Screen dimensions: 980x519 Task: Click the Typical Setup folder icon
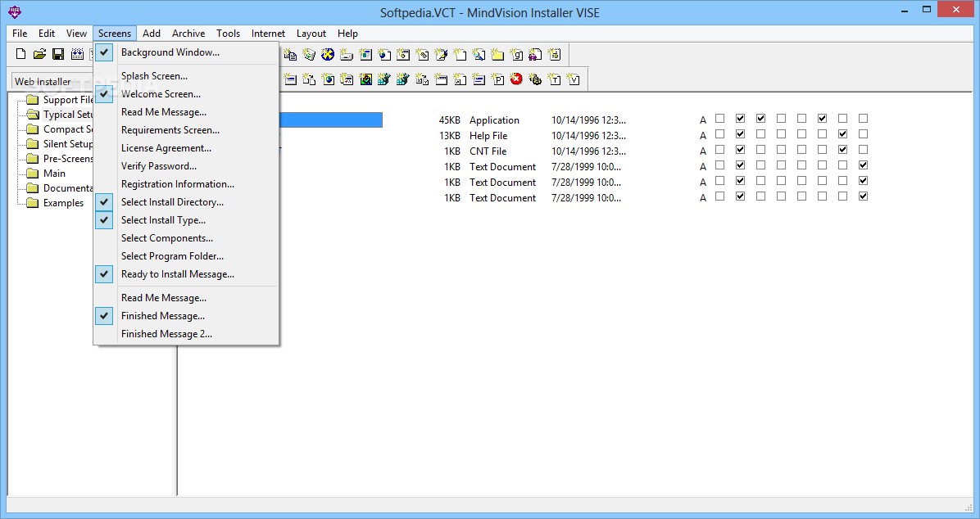coord(33,115)
